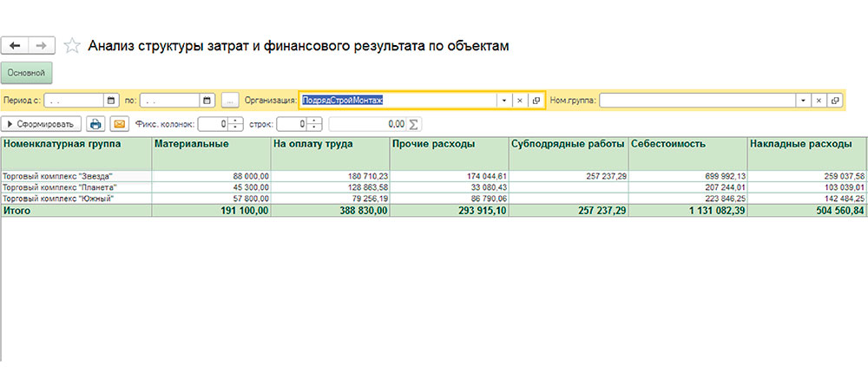The image size is (868, 392).
Task: Click the Сформировать button
Action: [43, 124]
